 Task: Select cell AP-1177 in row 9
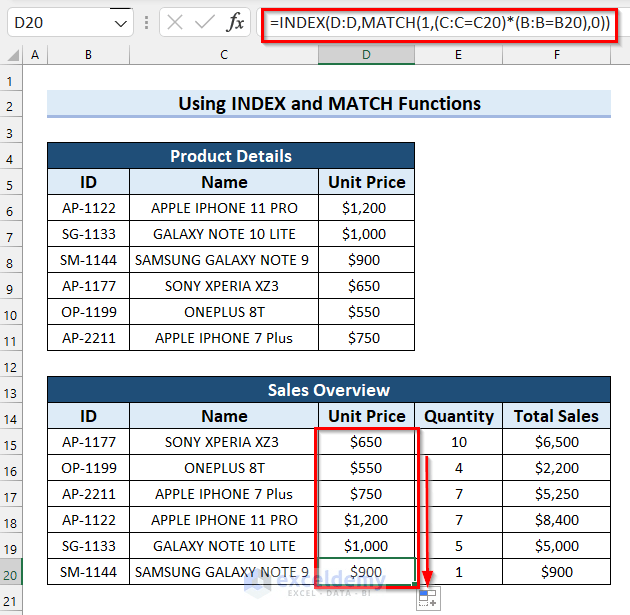[88, 286]
